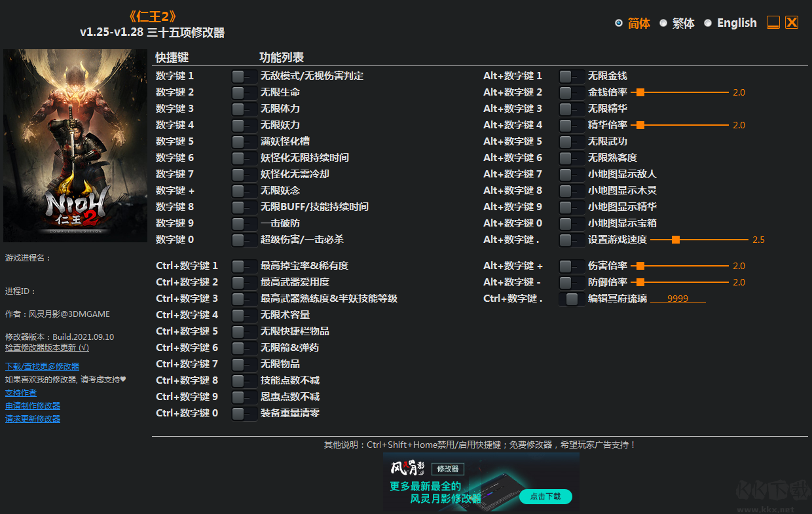Toggle 装备重量清零 equipment weight cheat
812x514 pixels.
(244, 413)
